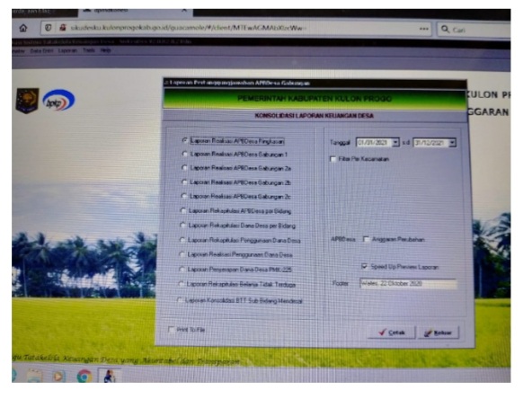Choose Laporan Realisasi APBDesa Gabungan 2a
The width and height of the screenshot is (532, 399).
[236, 168]
